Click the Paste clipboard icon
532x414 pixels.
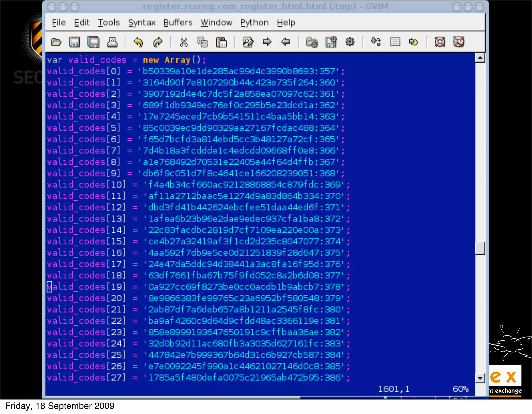click(221, 42)
